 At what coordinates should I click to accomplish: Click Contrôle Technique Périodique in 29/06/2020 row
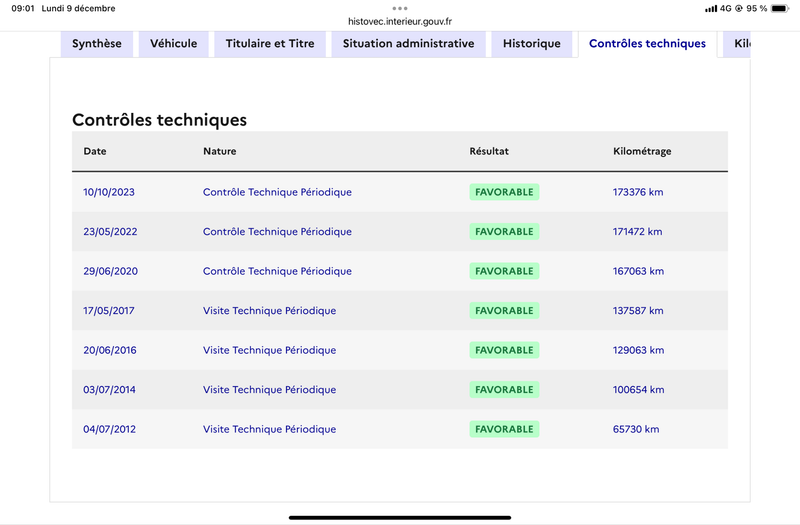point(277,271)
